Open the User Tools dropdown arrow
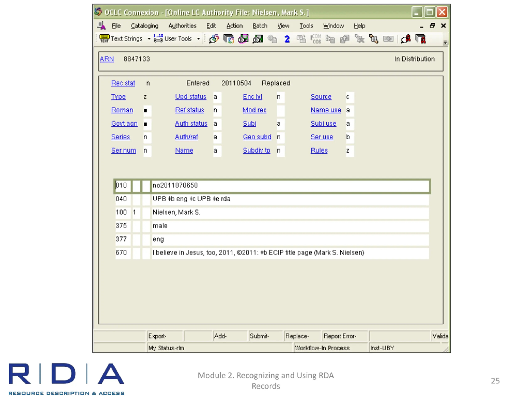Image resolution: width=532 pixels, height=399 pixels. tap(198, 39)
